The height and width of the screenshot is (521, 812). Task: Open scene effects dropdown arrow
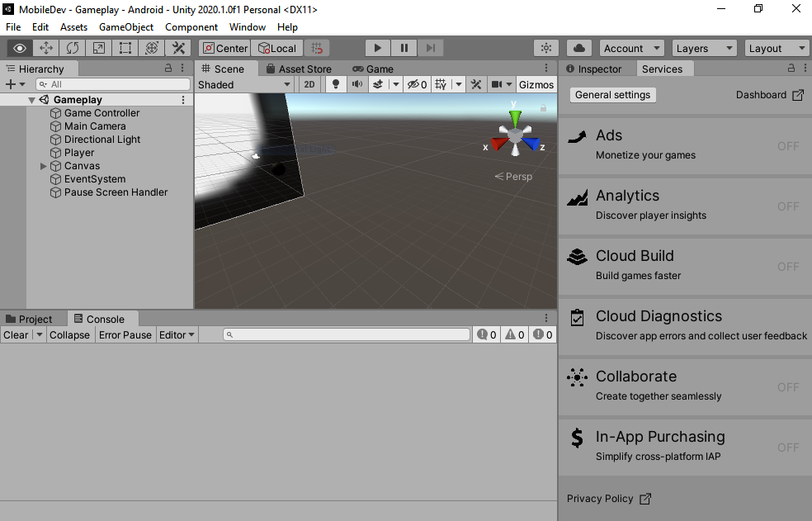coord(396,84)
